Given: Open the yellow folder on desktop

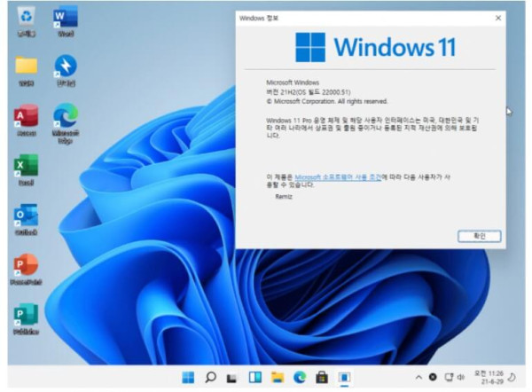Looking at the screenshot, I should (x=26, y=71).
